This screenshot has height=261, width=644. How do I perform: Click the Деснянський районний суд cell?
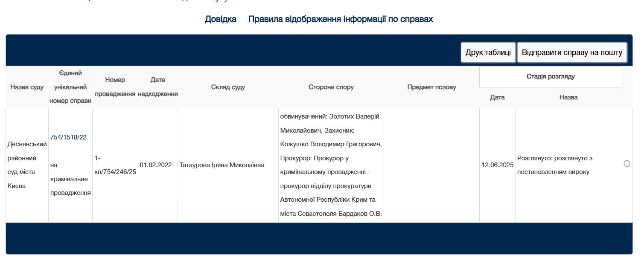27,165
